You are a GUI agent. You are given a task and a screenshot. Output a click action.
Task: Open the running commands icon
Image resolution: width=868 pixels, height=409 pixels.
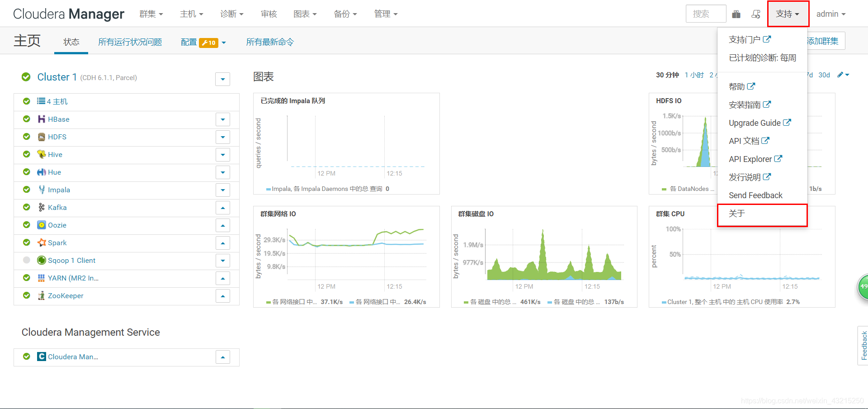click(x=756, y=14)
